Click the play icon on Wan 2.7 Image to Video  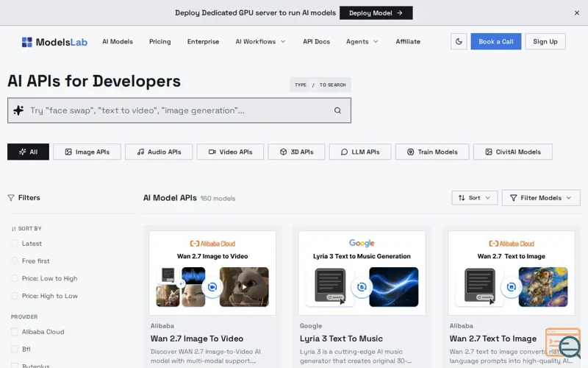(244, 287)
